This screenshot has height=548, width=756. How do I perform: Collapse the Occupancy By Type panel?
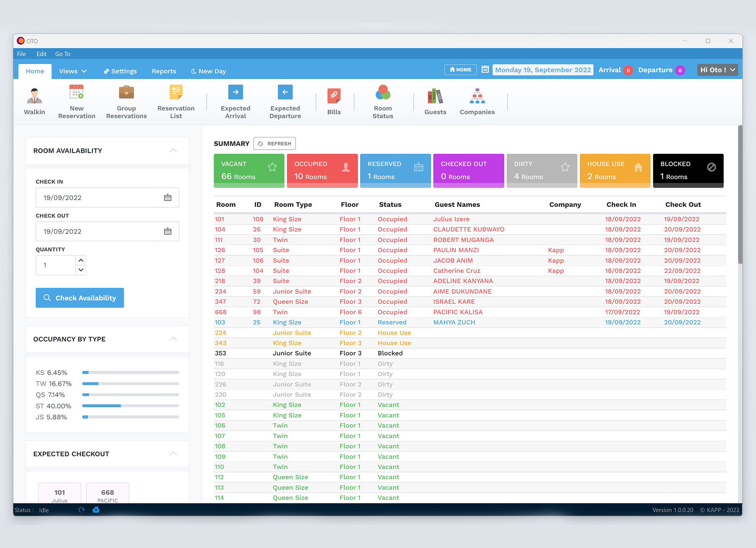pyautogui.click(x=173, y=339)
